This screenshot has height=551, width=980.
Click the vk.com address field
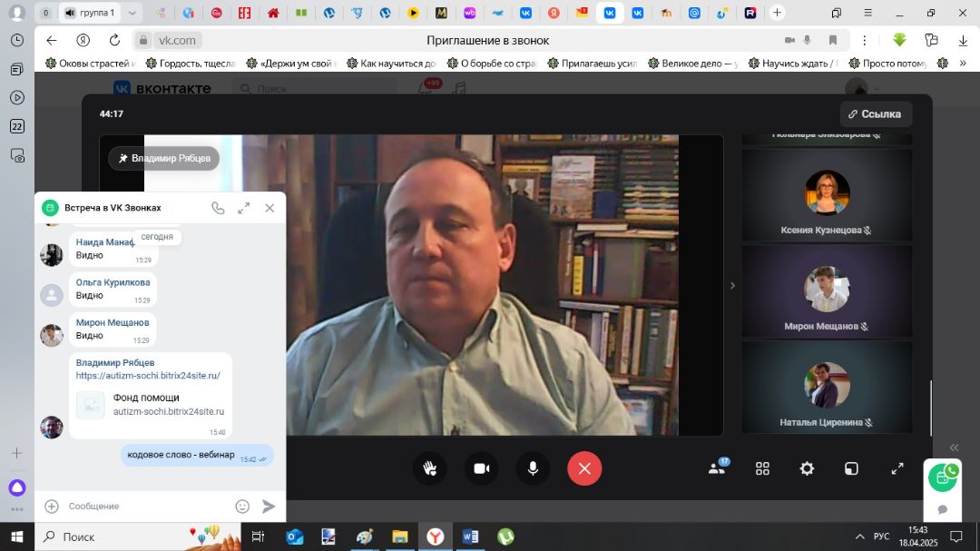tap(177, 40)
